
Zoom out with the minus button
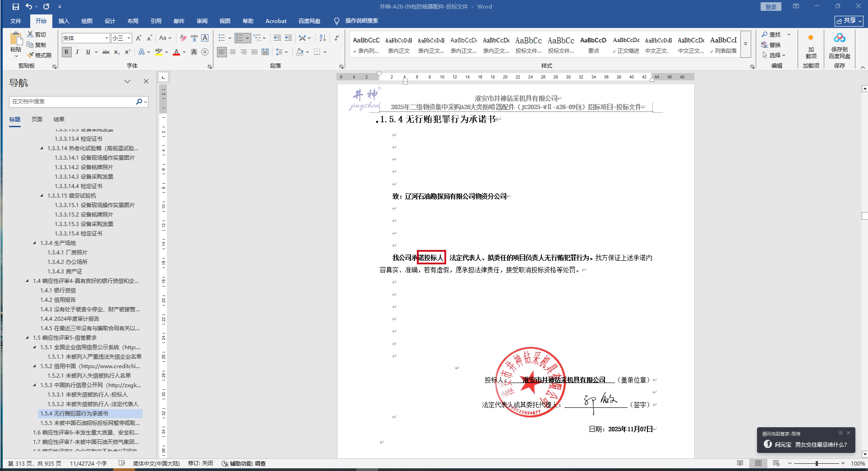pos(790,463)
